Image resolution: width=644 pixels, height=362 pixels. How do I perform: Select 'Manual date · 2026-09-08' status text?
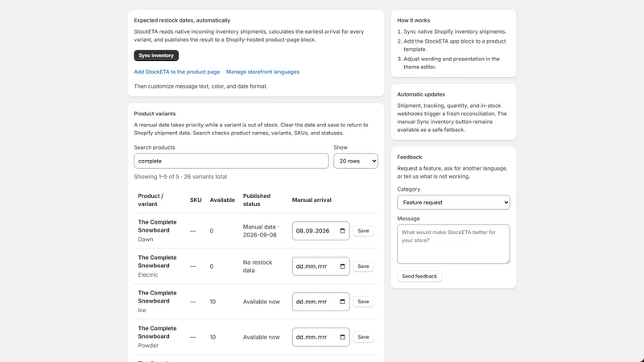[x=261, y=231]
